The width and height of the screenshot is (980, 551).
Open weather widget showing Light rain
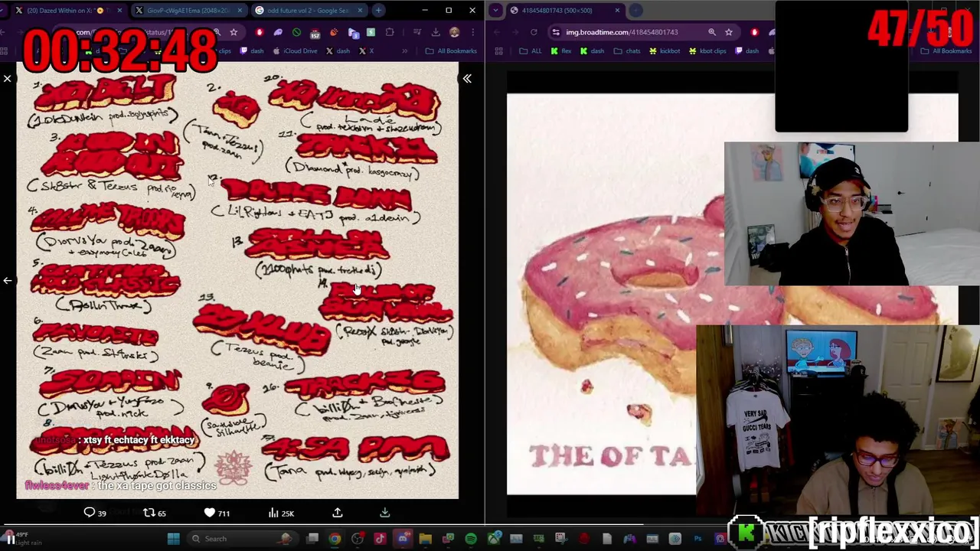[x=23, y=539]
